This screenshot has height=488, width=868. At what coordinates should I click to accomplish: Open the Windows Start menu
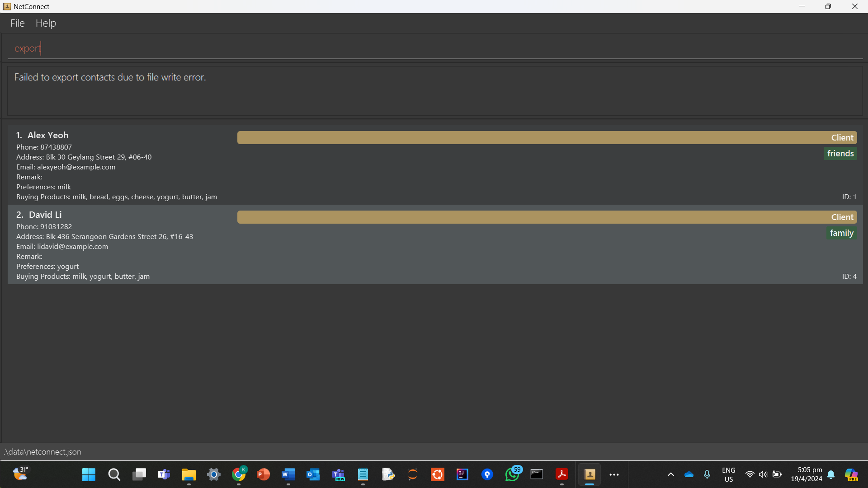pyautogui.click(x=89, y=474)
